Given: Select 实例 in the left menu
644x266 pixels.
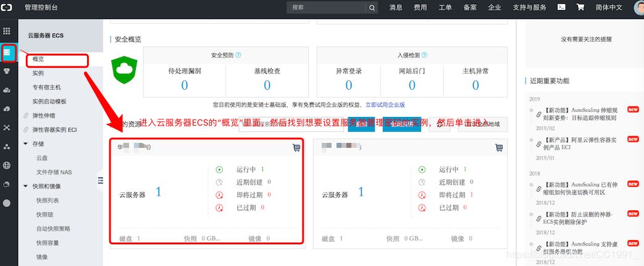Looking at the screenshot, I should [x=38, y=74].
